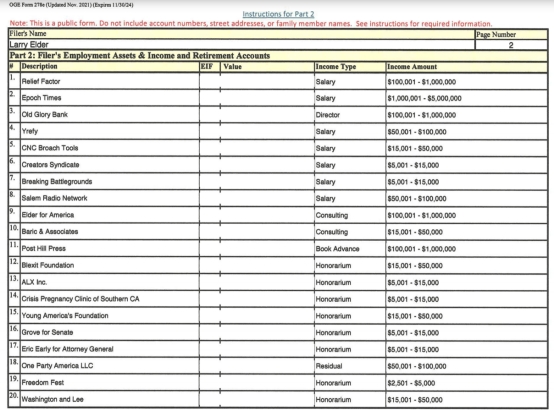The image size is (554, 410).
Task: Select Eric Early for Attorney General
Action: coord(110,349)
